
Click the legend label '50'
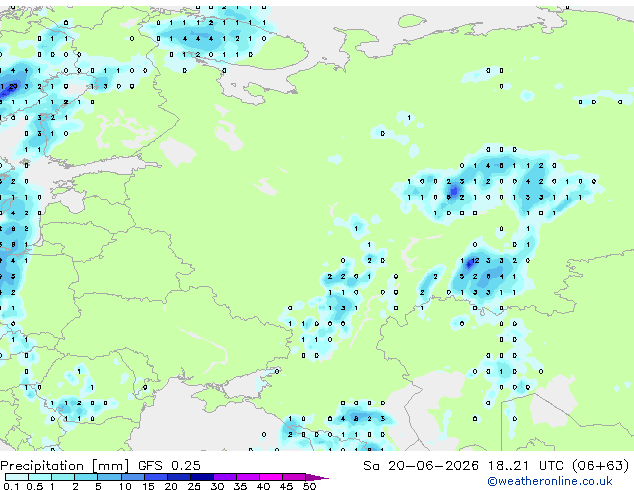[x=309, y=486]
